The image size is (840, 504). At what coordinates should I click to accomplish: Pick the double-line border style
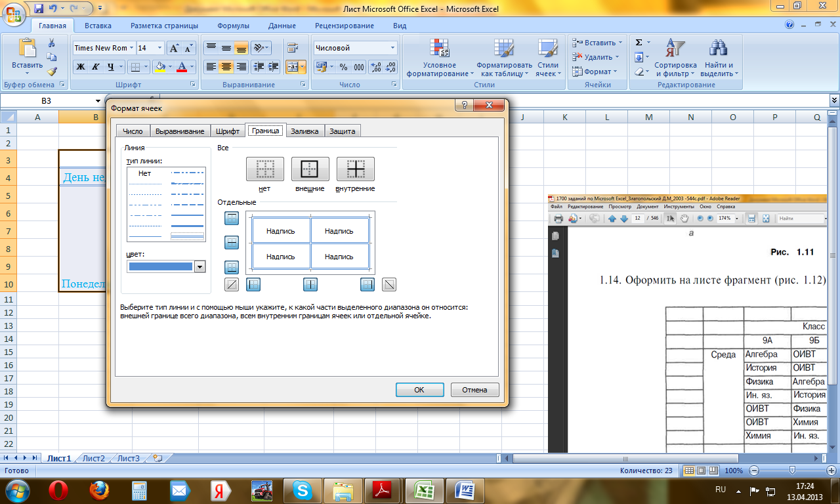[x=188, y=235]
